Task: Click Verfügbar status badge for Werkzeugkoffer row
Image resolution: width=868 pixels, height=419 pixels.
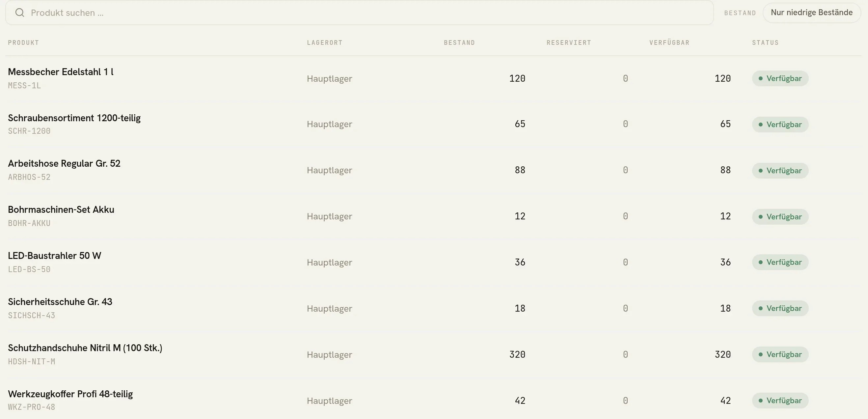Action: click(780, 401)
